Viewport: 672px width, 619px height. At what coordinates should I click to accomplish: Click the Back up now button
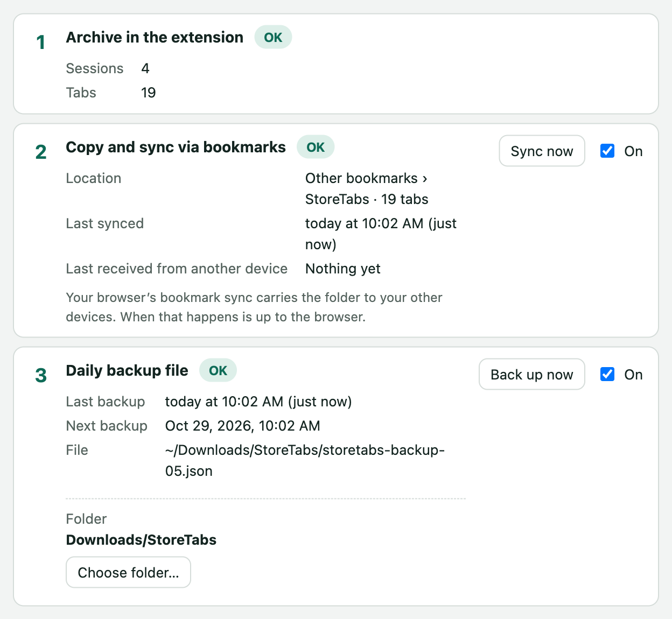(x=531, y=374)
